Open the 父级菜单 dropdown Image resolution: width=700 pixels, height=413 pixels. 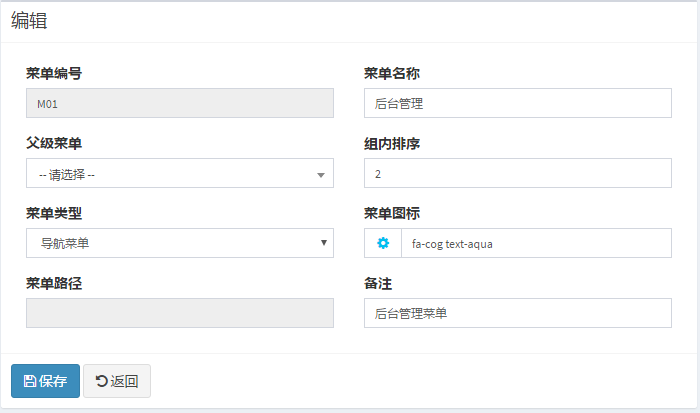pyautogui.click(x=180, y=173)
